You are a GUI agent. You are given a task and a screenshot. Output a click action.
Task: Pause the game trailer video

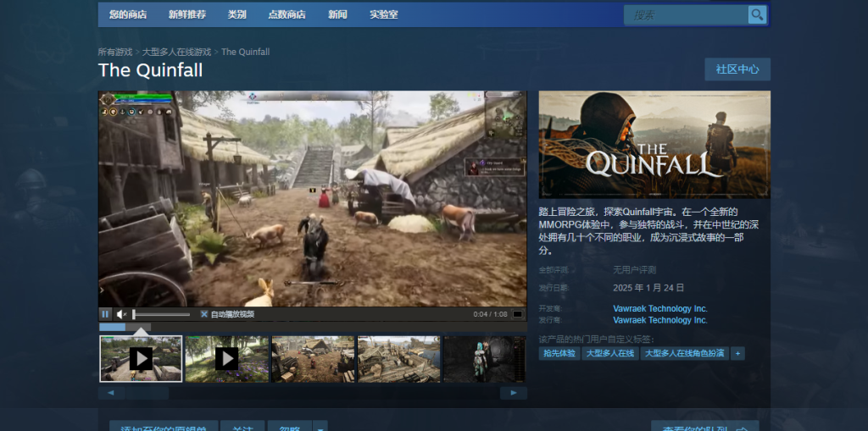tap(105, 314)
